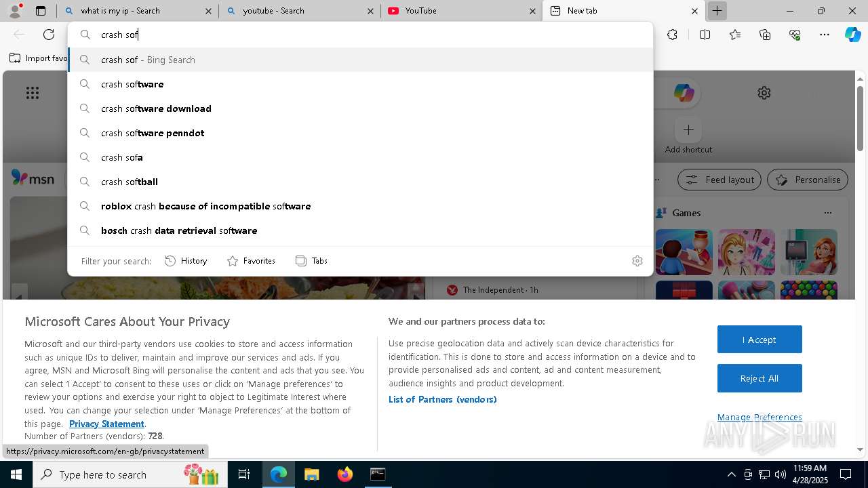Screen dimensions: 868x488
Task: Open File Explorer from the taskbar
Action: [311, 474]
